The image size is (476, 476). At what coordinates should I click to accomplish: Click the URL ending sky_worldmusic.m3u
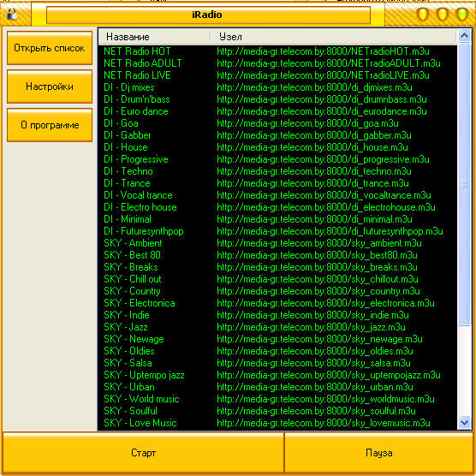325,399
